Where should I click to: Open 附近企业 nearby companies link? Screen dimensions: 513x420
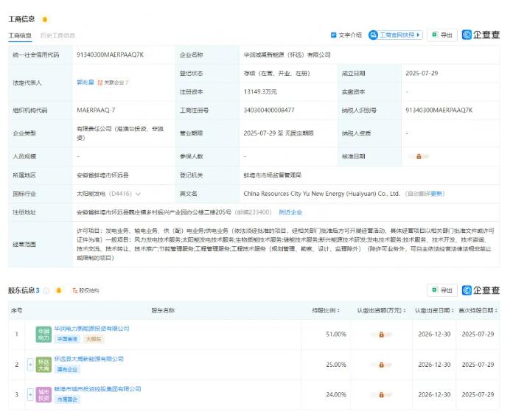click(290, 211)
